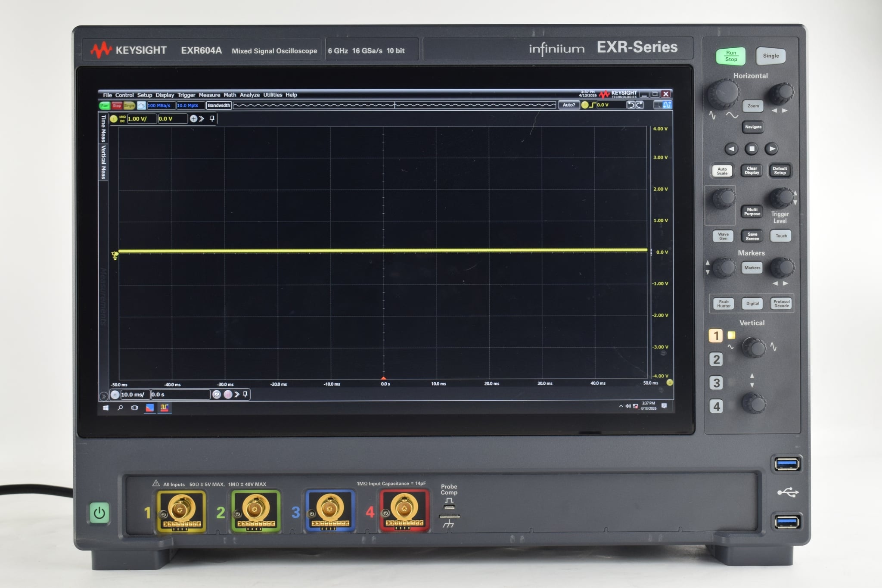Click the channel 1 ground level marker
This screenshot has height=588, width=882.
[115, 255]
